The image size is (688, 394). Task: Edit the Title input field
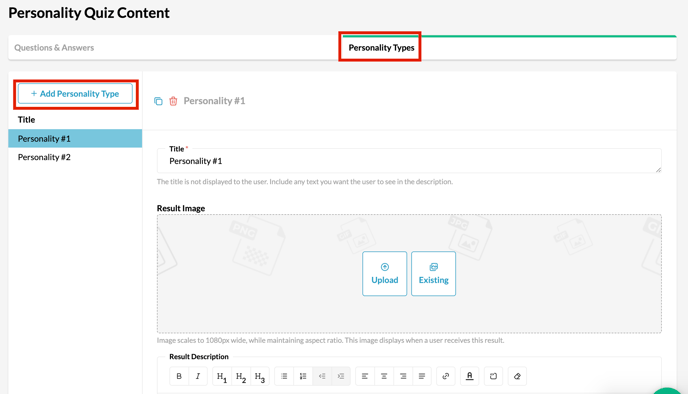coord(409,161)
